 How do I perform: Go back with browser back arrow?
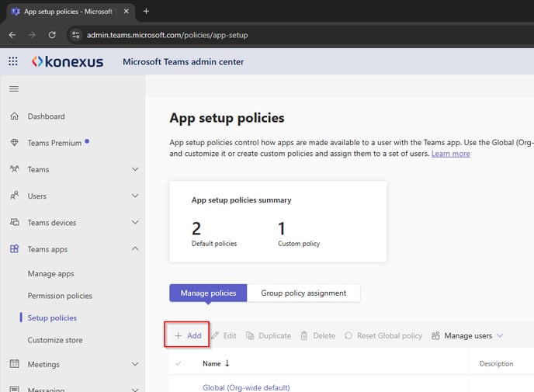click(12, 35)
